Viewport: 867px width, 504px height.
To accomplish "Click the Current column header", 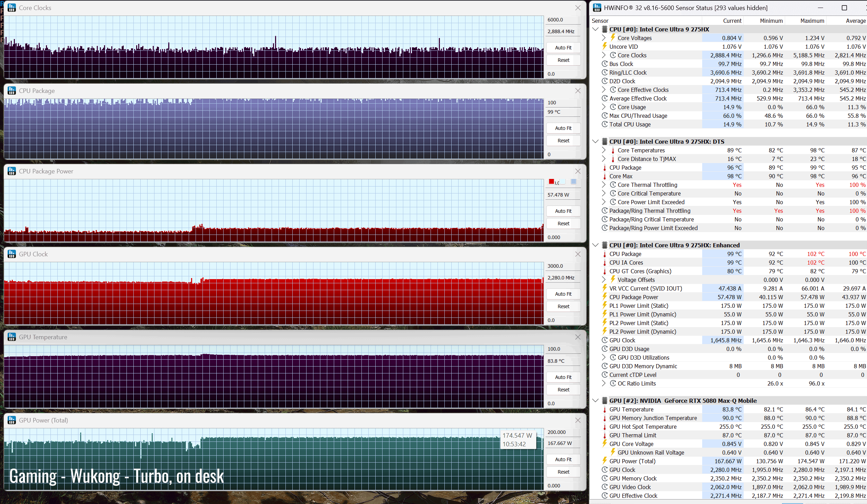I will tap(723, 21).
